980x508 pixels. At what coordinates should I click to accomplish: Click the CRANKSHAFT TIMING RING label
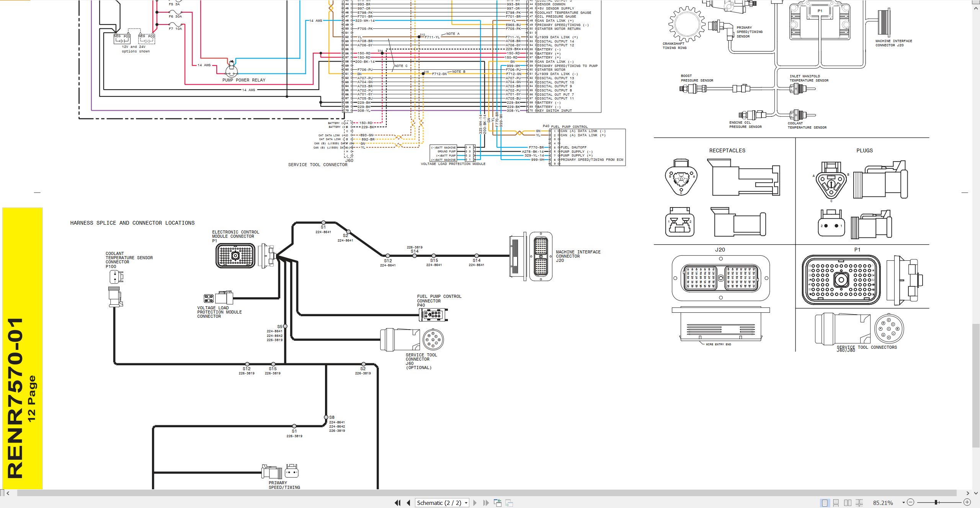(x=674, y=46)
